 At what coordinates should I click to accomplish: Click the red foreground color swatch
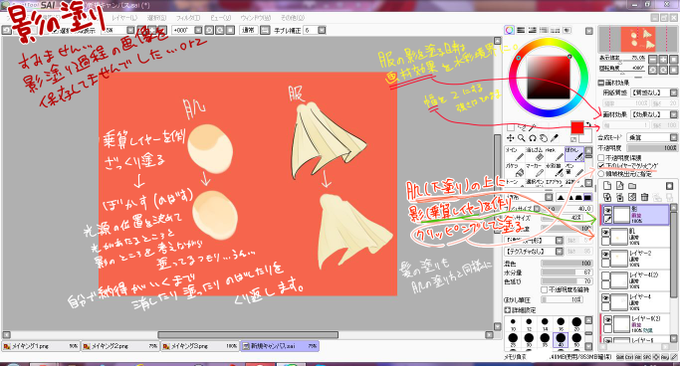click(x=577, y=127)
